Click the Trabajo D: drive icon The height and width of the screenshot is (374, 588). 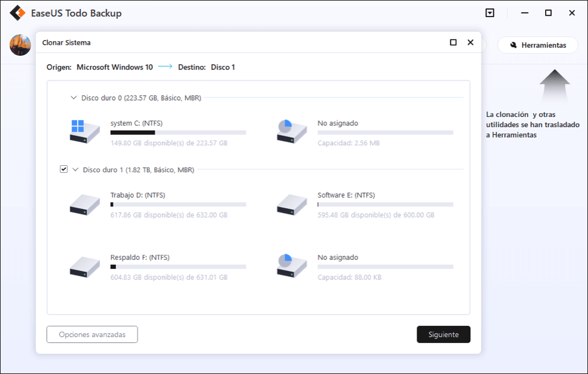pyautogui.click(x=85, y=205)
